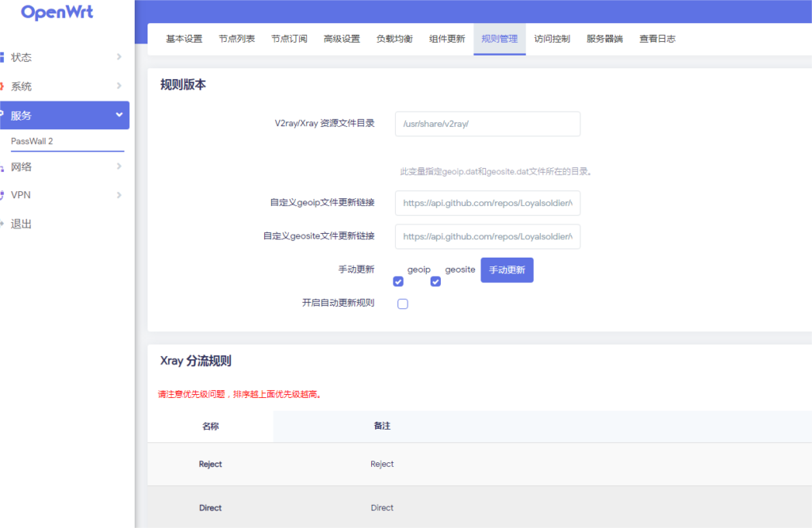Uncheck the geoip checkbox
The image size is (812, 528).
pos(399,281)
